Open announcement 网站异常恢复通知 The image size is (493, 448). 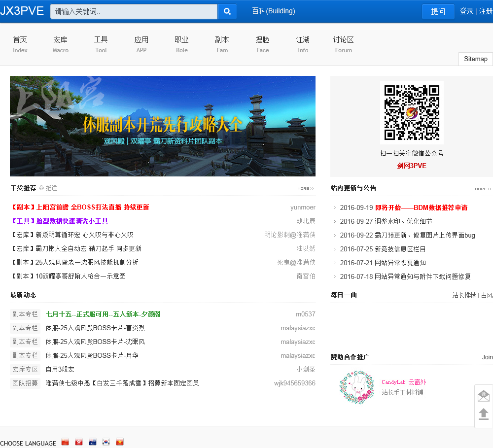(400, 263)
